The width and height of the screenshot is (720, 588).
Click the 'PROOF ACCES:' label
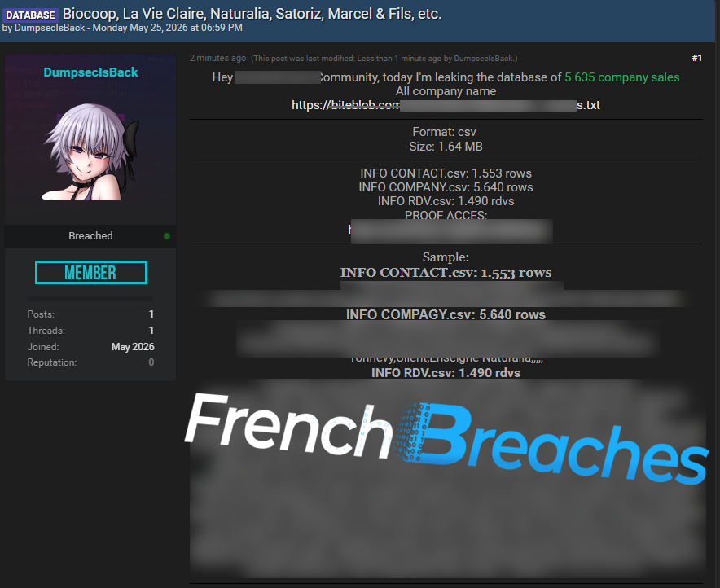coord(446,215)
